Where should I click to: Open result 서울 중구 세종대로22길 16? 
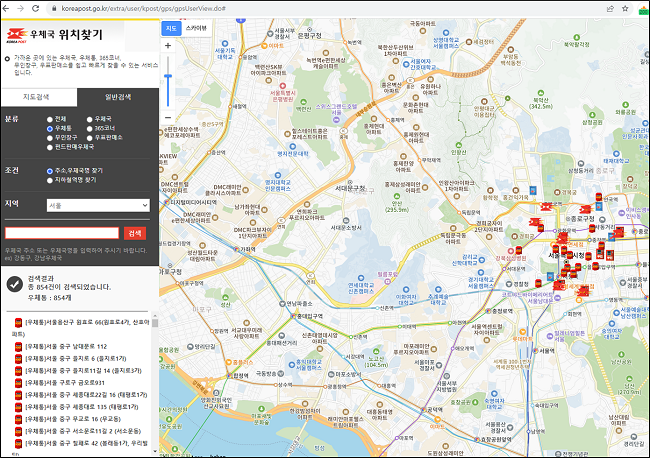point(86,395)
